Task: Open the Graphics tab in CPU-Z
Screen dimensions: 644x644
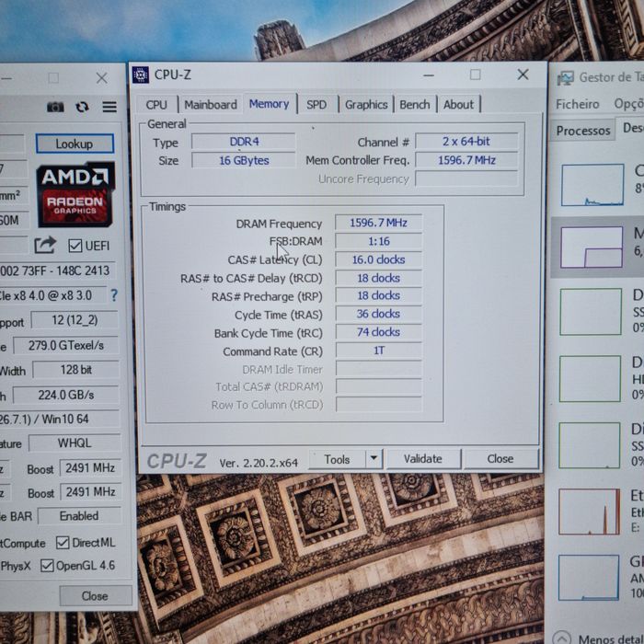Action: pyautogui.click(x=366, y=105)
